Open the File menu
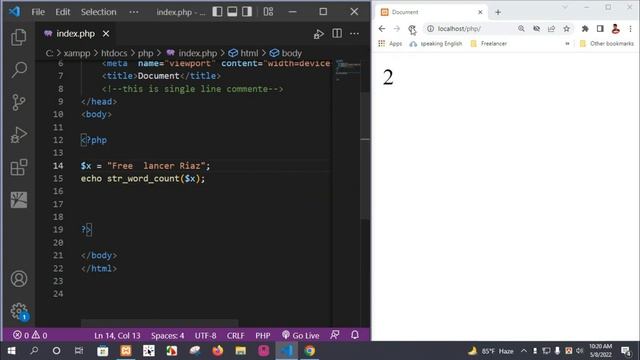 (38, 12)
